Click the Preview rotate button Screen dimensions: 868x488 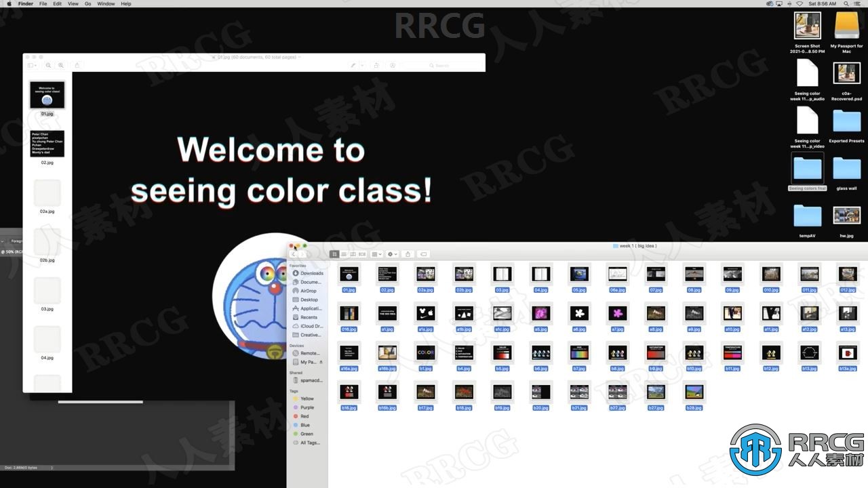coord(377,65)
